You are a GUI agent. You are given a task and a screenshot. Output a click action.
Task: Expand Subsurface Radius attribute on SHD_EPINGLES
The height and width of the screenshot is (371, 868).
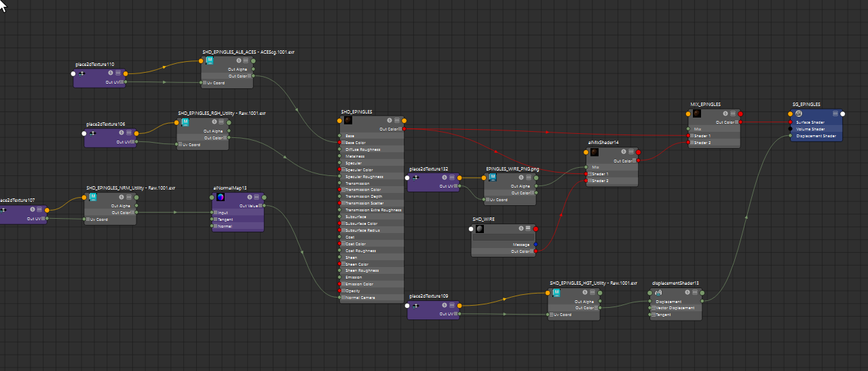(x=343, y=230)
